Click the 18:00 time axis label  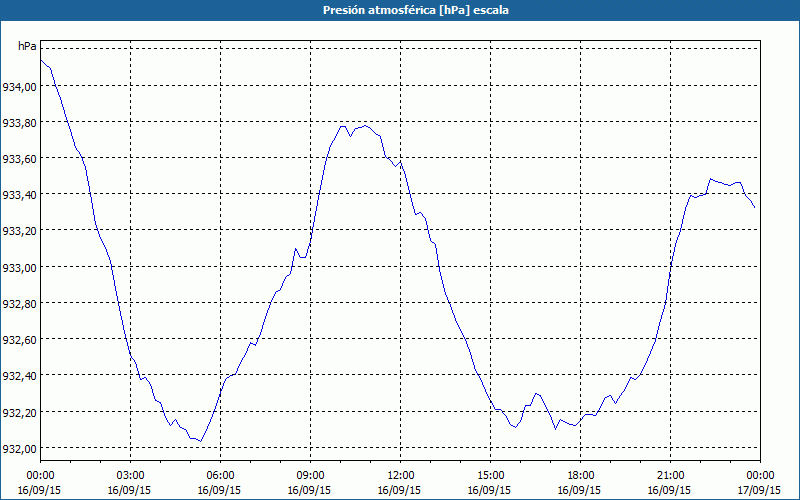tap(581, 476)
